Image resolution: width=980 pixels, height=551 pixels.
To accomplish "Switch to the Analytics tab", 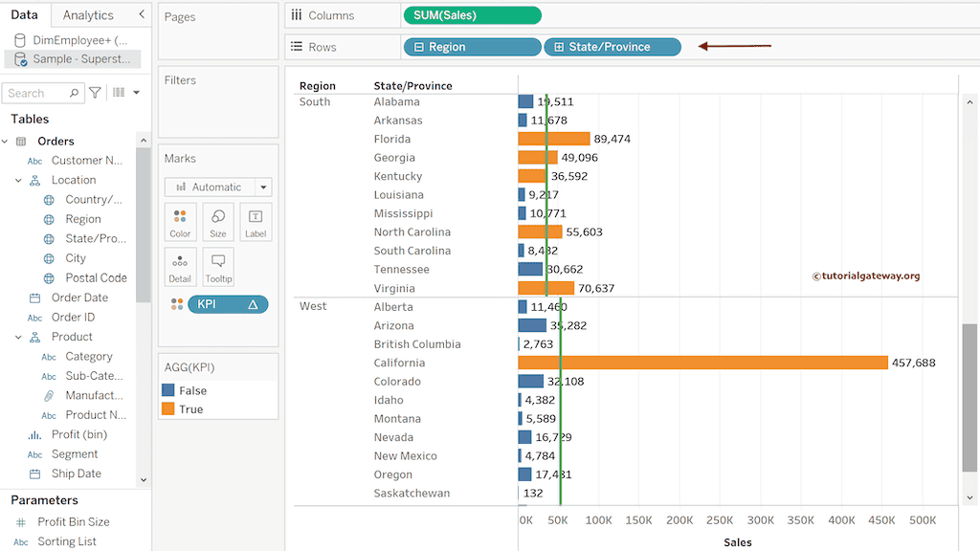I will click(90, 14).
